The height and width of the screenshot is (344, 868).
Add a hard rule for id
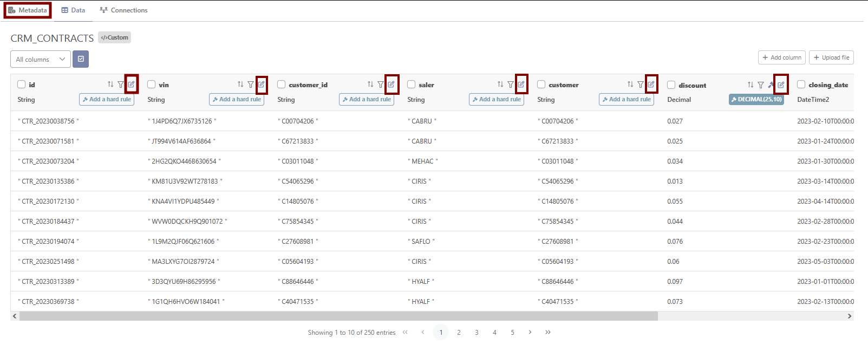(x=107, y=100)
